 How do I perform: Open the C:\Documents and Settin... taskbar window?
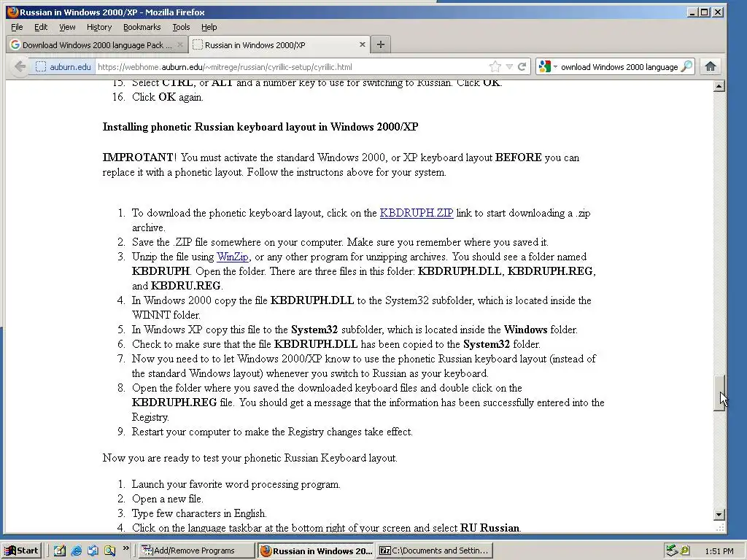[x=435, y=551]
